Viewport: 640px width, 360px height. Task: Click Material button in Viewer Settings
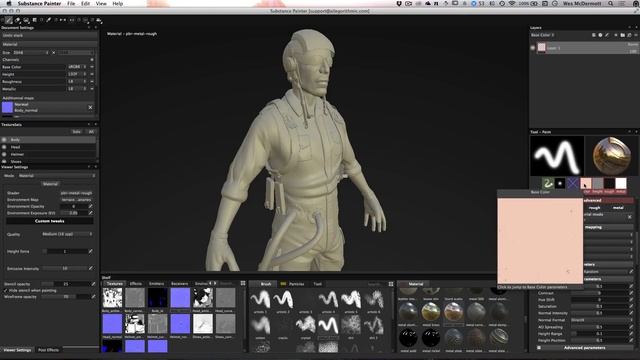[50, 184]
